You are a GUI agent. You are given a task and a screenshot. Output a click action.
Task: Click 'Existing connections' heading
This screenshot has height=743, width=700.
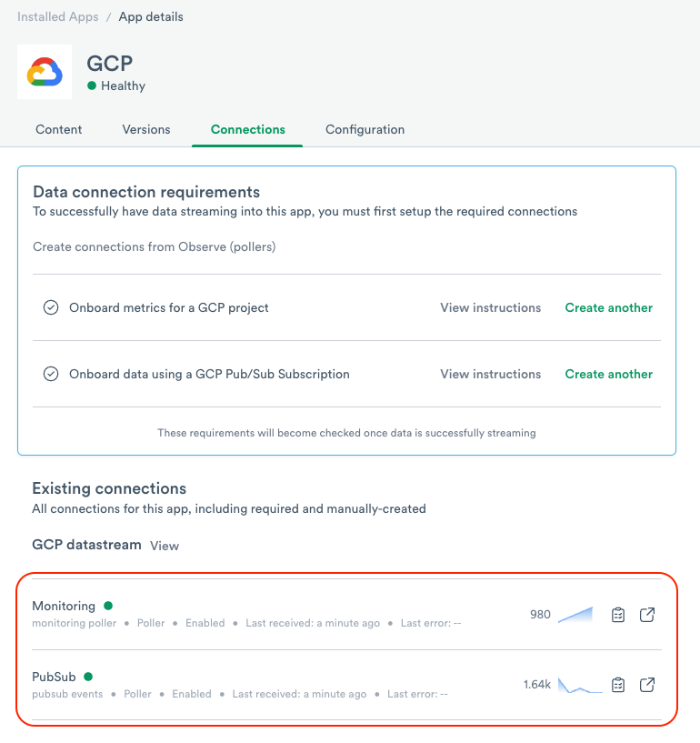(109, 488)
